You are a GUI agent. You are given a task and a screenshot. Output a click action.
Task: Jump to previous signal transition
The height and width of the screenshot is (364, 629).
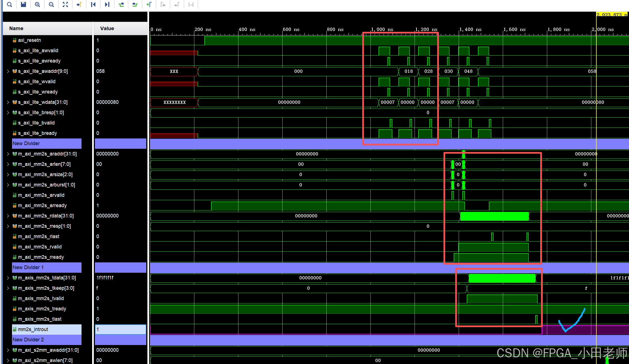click(x=121, y=4)
